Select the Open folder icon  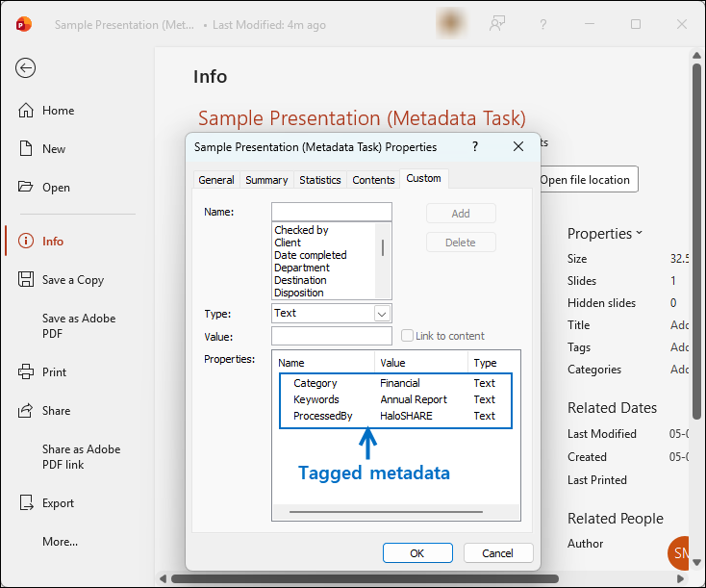point(26,187)
